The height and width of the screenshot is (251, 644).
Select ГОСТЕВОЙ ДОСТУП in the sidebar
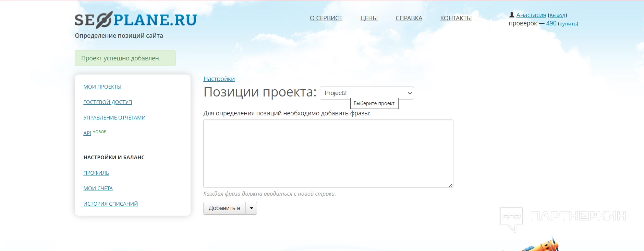click(x=108, y=102)
